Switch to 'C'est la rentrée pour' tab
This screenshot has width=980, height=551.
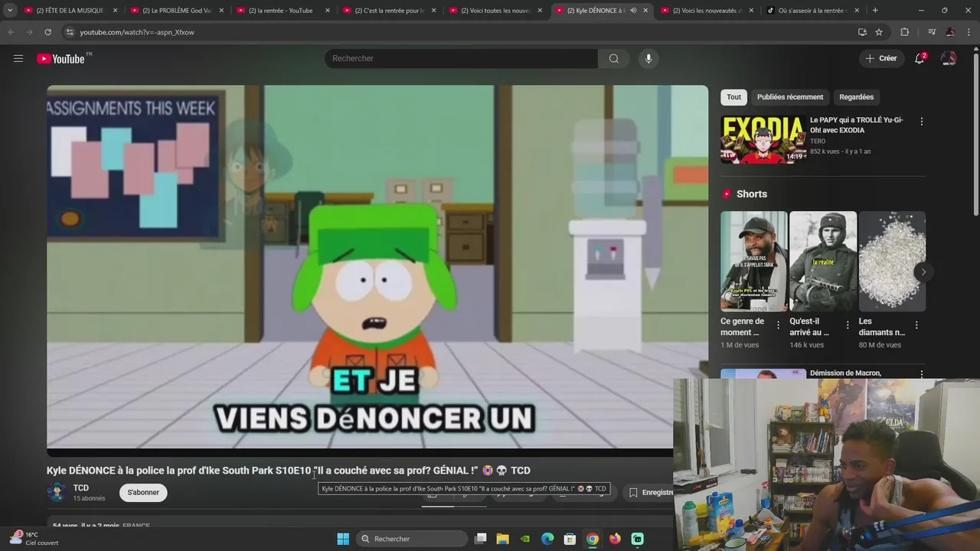click(x=387, y=11)
